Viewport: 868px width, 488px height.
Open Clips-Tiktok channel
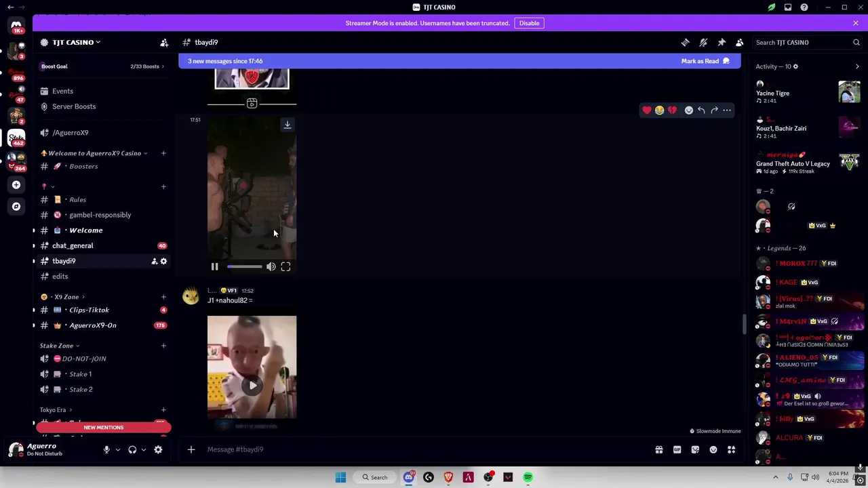pyautogui.click(x=102, y=310)
